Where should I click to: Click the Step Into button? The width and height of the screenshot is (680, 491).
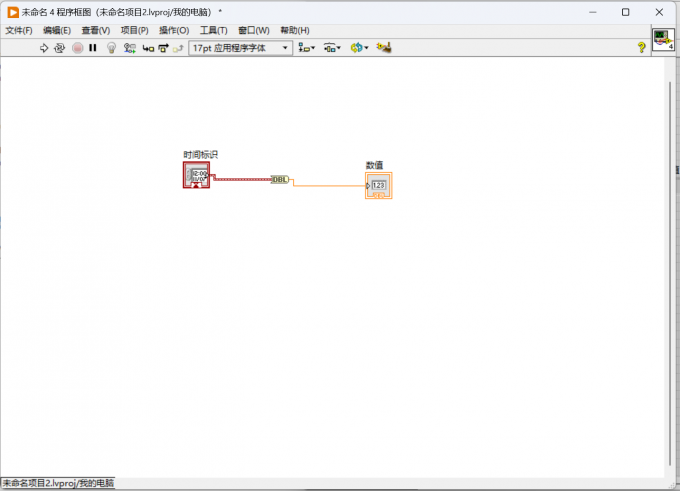click(x=148, y=49)
